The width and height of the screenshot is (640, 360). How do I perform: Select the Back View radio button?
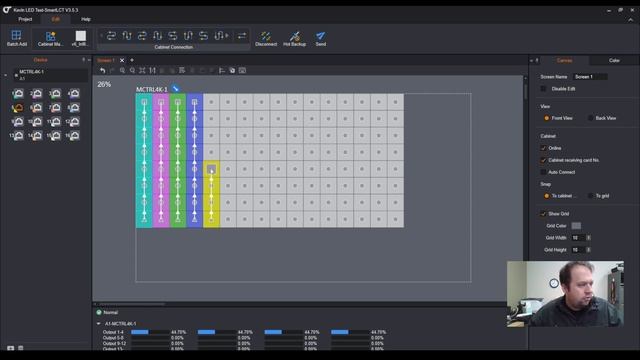pos(590,118)
